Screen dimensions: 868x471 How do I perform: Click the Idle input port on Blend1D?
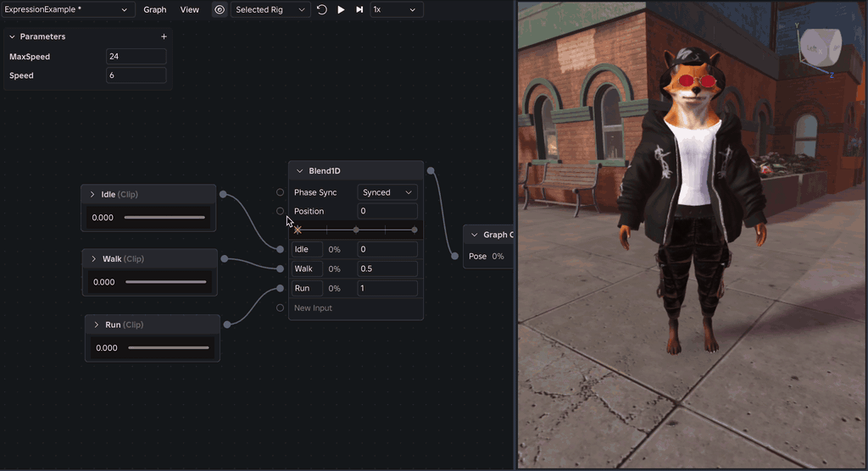[280, 249]
